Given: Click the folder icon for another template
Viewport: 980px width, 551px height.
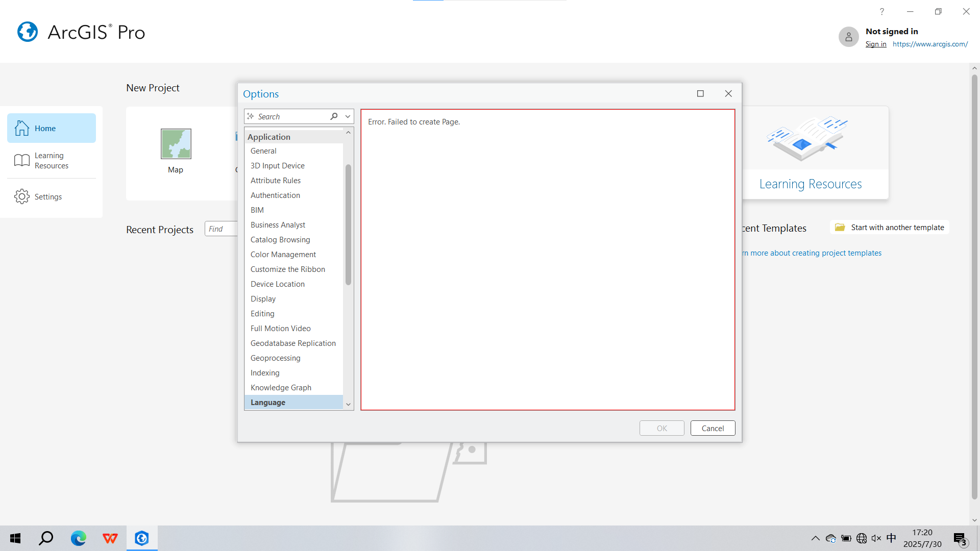Looking at the screenshot, I should (840, 228).
